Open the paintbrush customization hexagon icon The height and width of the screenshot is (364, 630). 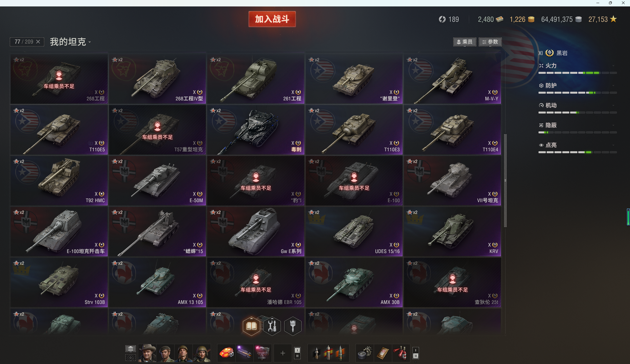point(293,326)
